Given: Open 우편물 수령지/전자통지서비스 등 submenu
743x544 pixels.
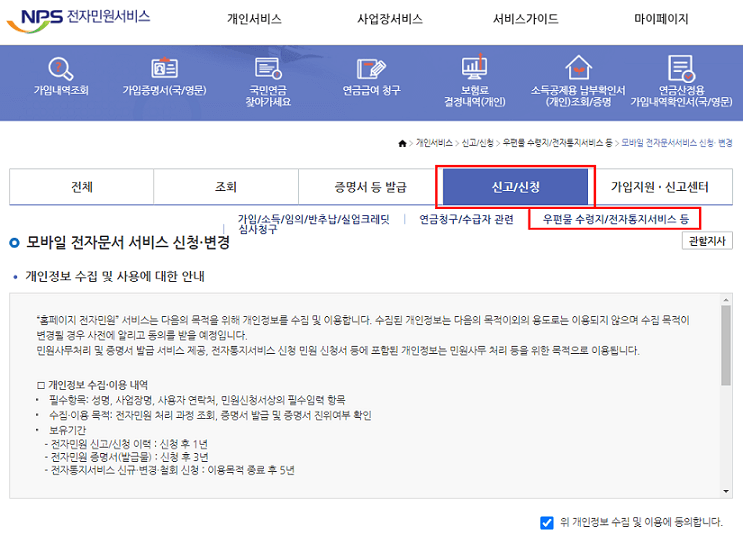Looking at the screenshot, I should [616, 219].
